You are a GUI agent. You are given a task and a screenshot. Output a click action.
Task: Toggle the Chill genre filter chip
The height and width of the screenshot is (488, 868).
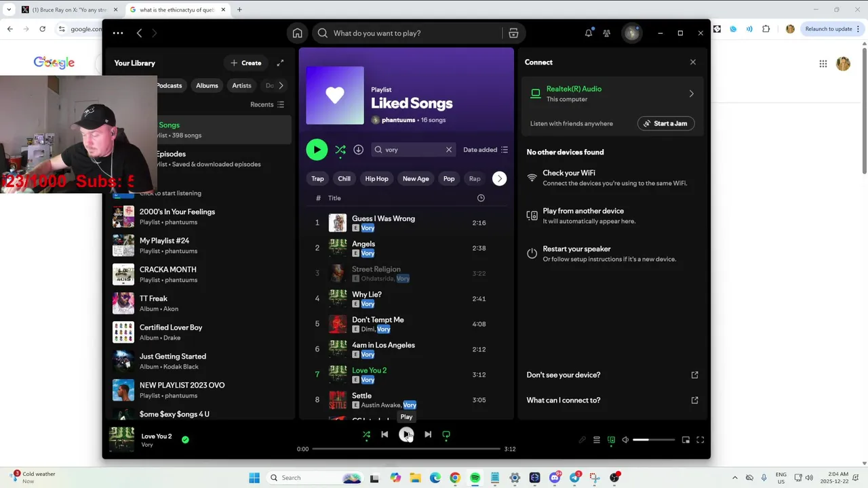[344, 179]
